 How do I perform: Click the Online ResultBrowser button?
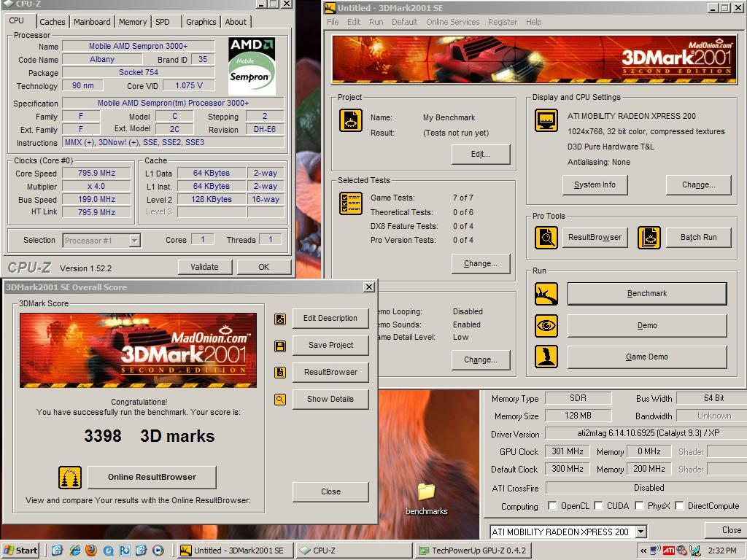[152, 477]
